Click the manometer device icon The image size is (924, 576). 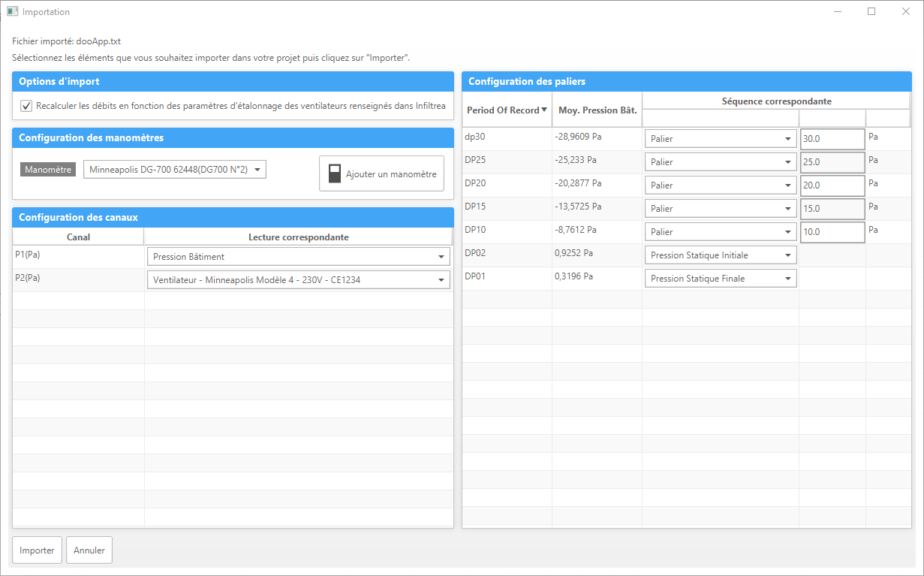tap(335, 173)
